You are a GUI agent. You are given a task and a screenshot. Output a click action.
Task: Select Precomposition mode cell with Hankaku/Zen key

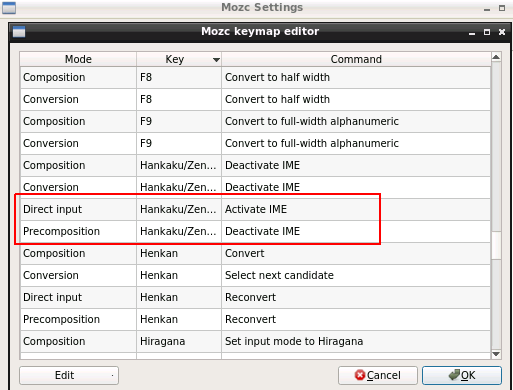(78, 231)
